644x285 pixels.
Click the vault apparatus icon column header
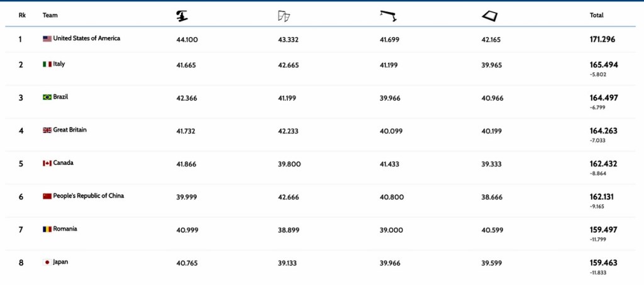(x=182, y=16)
